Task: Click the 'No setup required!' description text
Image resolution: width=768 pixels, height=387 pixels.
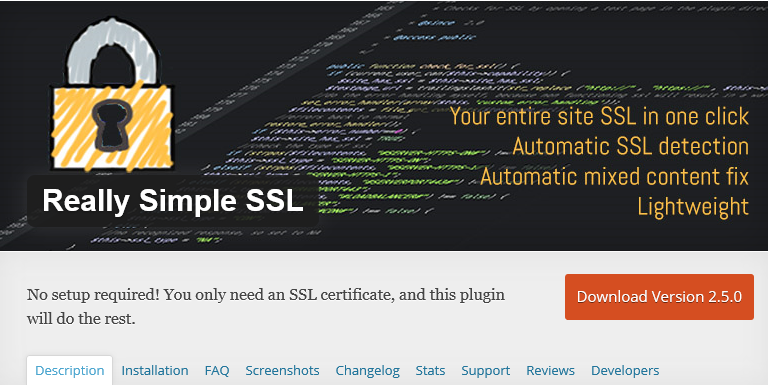Action: pos(265,307)
